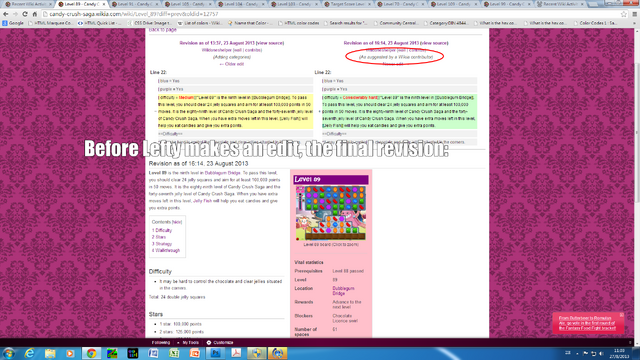The width and height of the screenshot is (640, 360).
Task: Switch to the Level 104 tab
Action: (x=241, y=4)
